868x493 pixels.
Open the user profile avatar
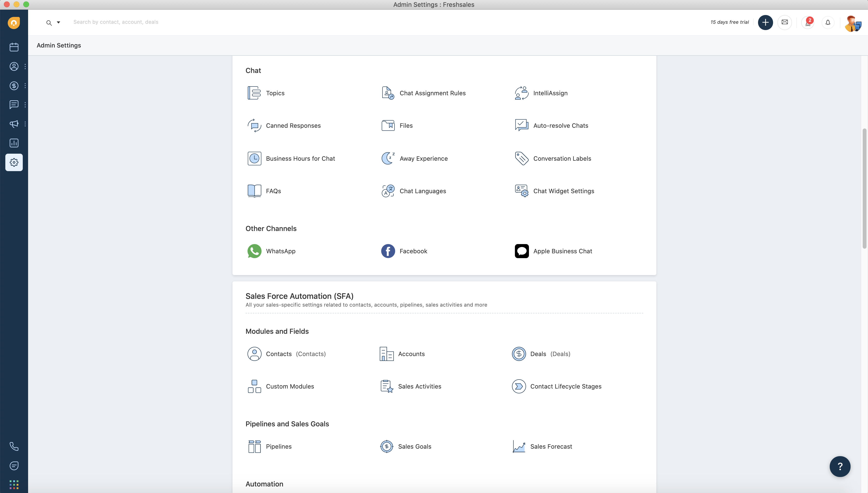tap(852, 23)
